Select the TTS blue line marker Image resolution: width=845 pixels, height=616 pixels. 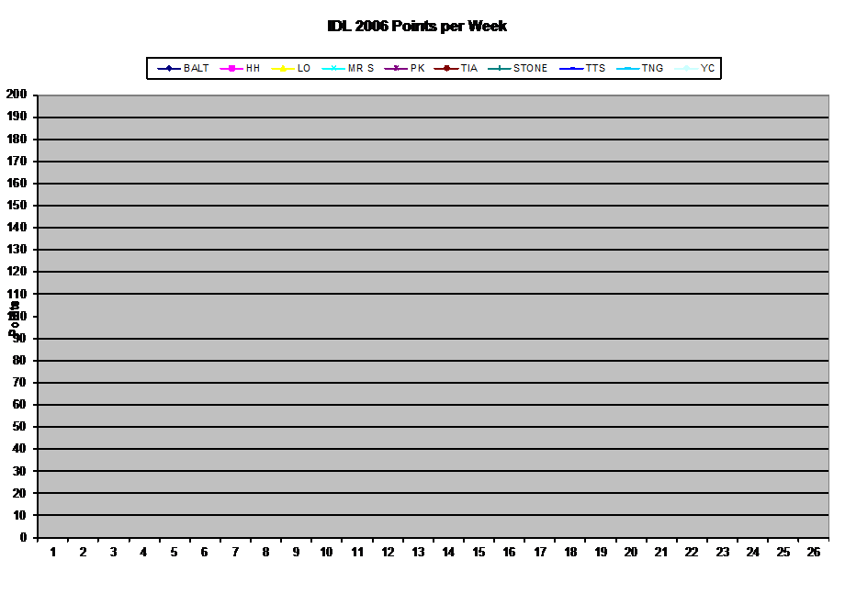click(x=574, y=67)
